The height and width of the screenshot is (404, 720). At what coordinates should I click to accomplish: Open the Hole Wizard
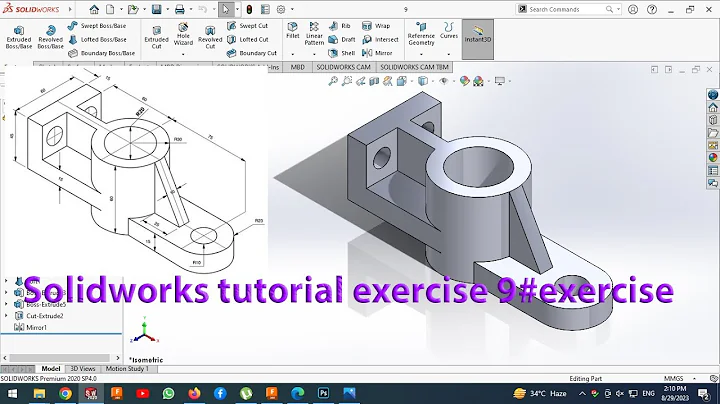183,34
